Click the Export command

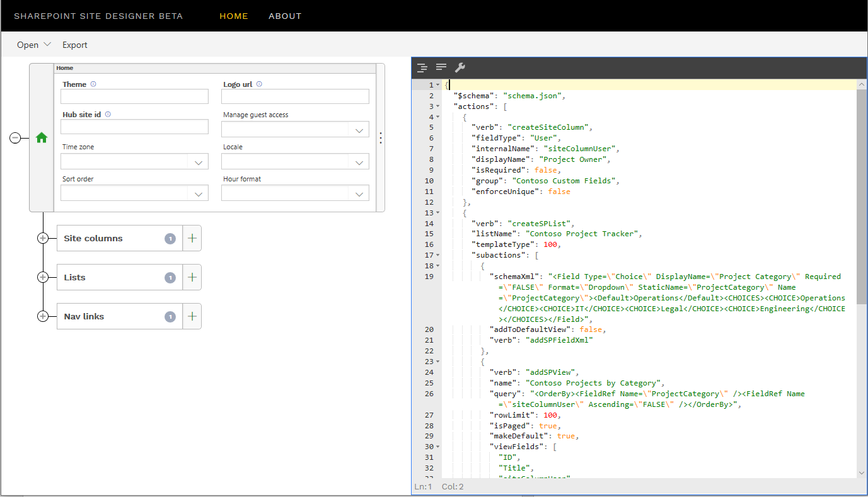[74, 45]
